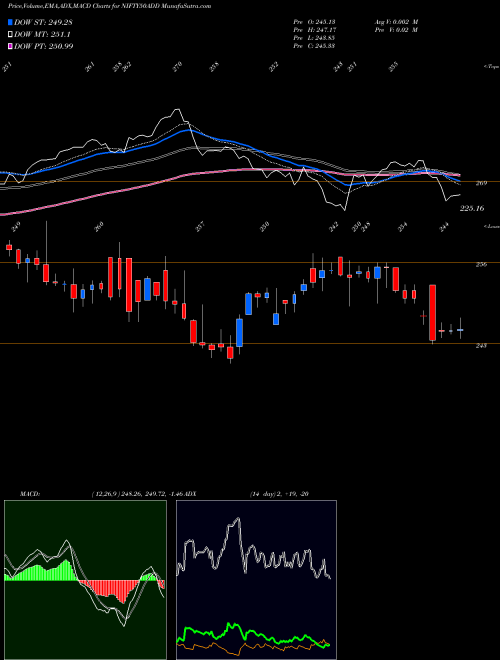Click the Pre H: 247.17 value
Image resolution: width=500 pixels, height=660 pixels.
[x=314, y=29]
